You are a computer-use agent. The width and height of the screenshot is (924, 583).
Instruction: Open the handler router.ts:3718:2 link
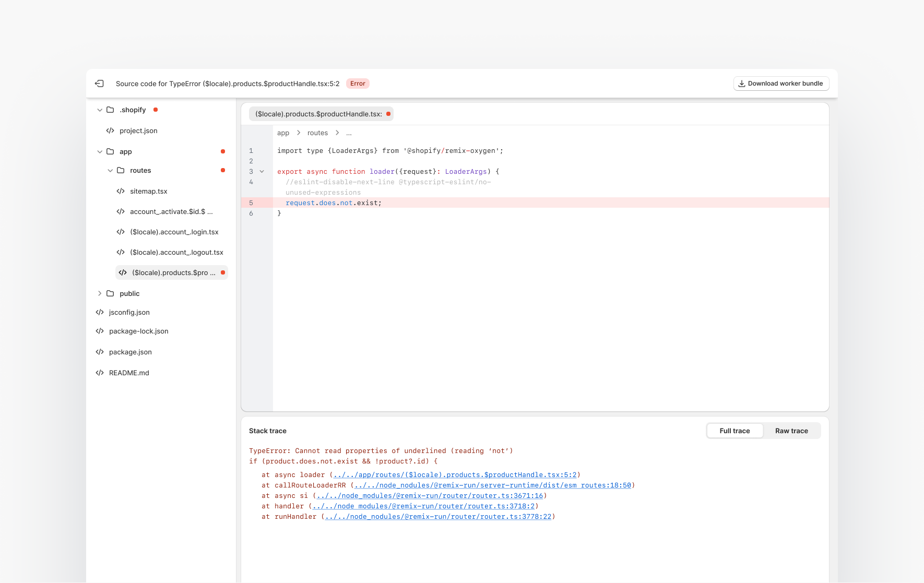point(423,506)
